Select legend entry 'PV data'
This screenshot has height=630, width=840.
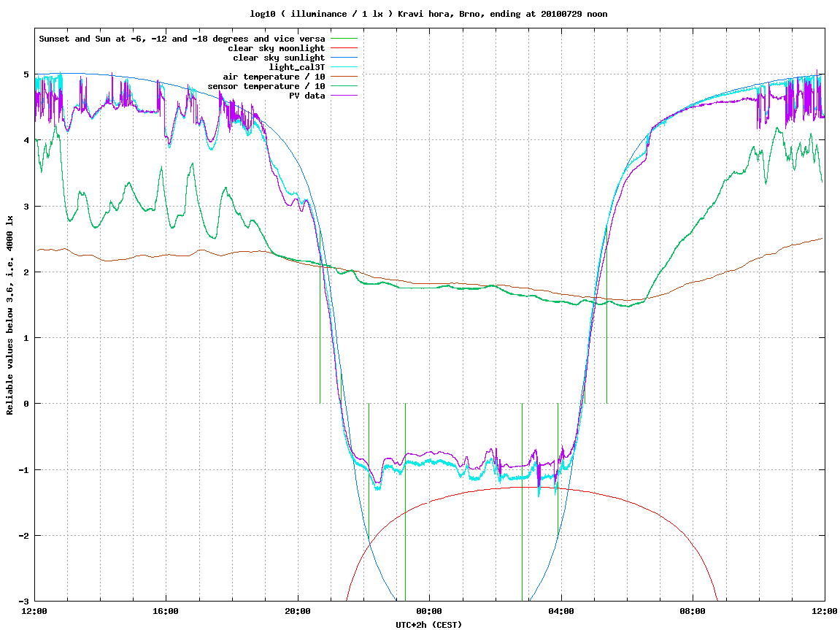pos(307,96)
